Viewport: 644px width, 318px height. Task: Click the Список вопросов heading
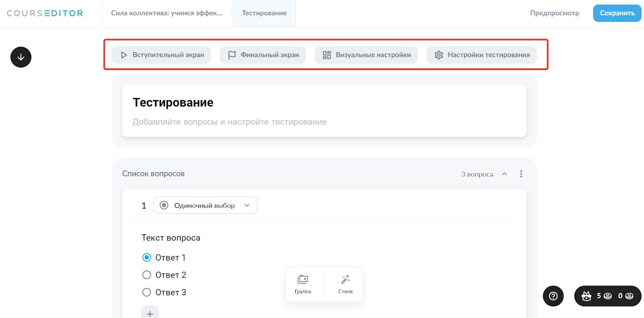pos(153,174)
